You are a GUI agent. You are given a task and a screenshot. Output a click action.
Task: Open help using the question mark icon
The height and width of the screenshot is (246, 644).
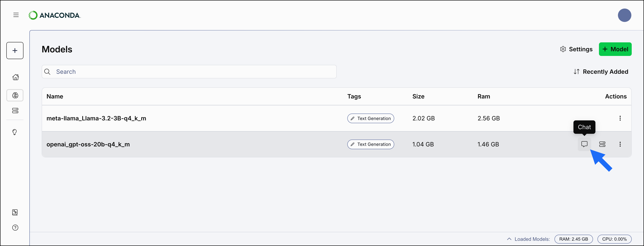pos(15,228)
